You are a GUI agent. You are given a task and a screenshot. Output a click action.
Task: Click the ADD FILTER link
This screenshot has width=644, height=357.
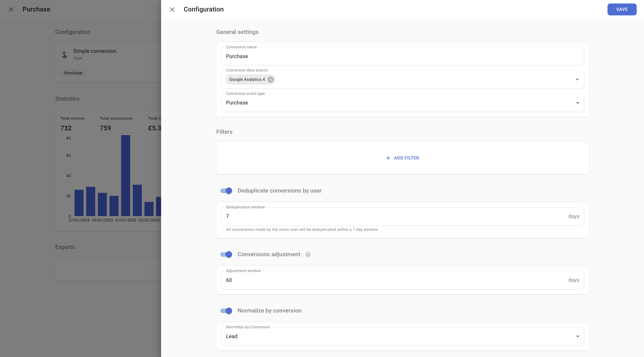click(406, 158)
